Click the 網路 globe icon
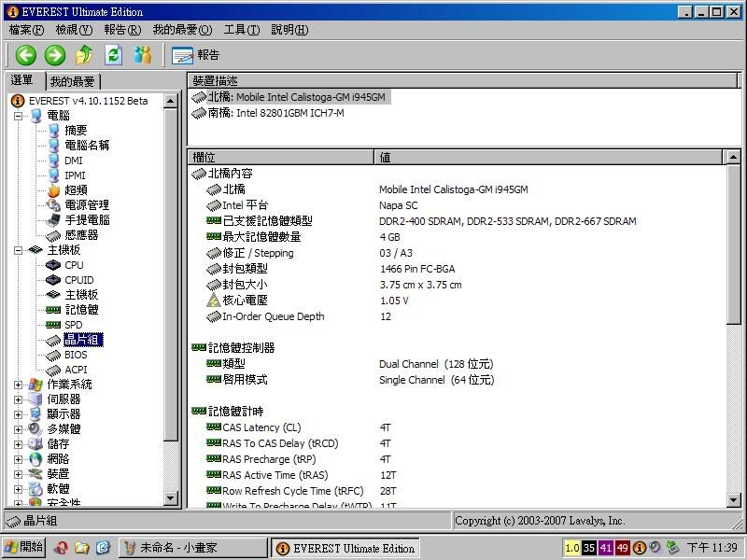Image resolution: width=747 pixels, height=560 pixels. click(35, 459)
